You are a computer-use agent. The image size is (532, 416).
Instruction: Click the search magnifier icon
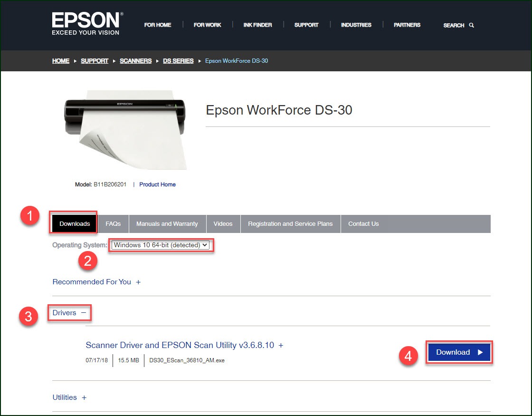tap(471, 25)
